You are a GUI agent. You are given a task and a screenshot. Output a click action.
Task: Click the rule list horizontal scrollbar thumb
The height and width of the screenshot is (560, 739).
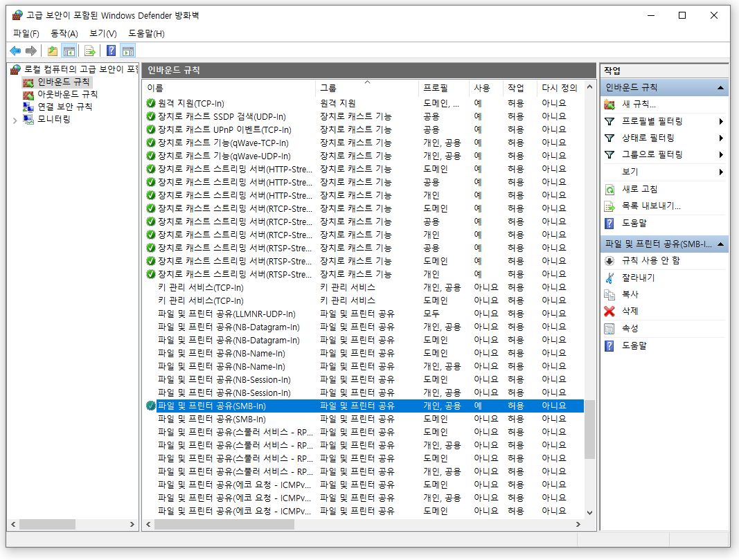click(x=224, y=524)
